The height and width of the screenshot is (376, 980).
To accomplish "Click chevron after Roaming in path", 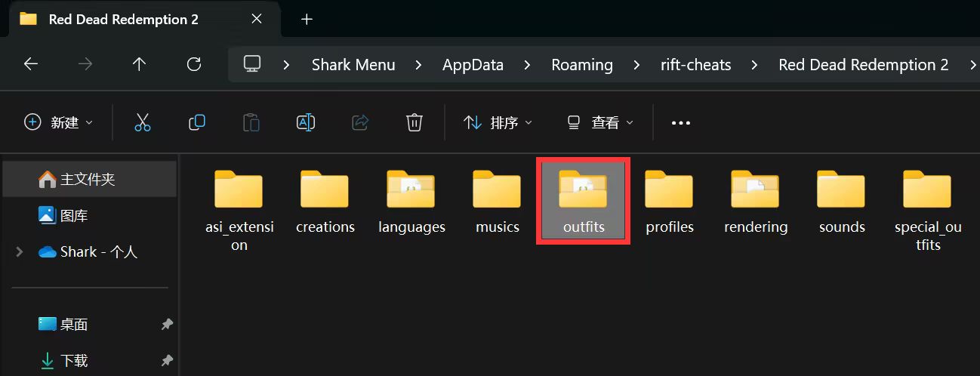I will click(x=636, y=65).
